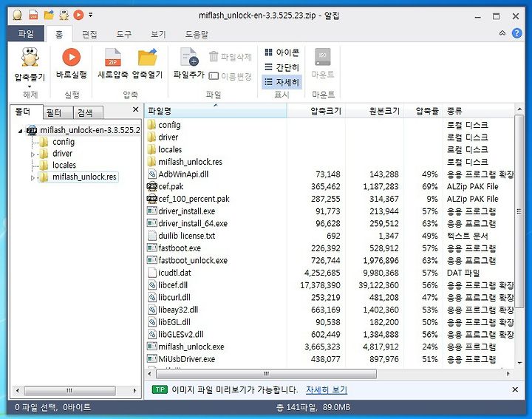Click the file list scroll down arrow
This screenshot has height=419, width=532.
[x=519, y=363]
